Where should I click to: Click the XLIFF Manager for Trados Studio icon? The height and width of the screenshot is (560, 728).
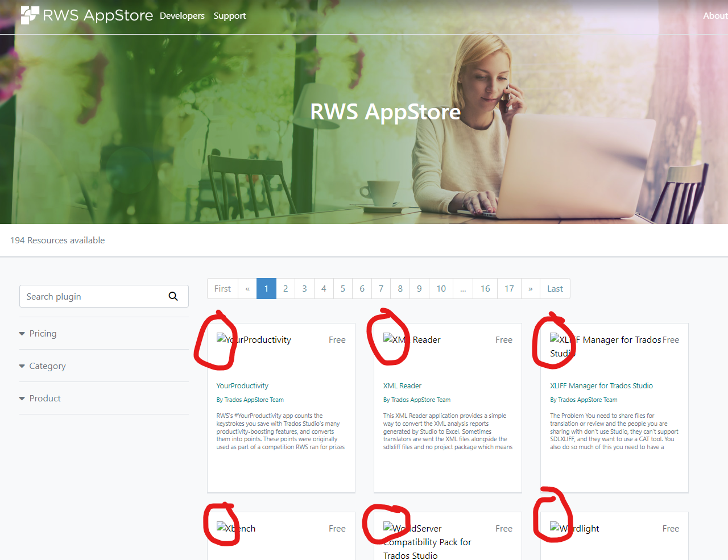[553, 339]
